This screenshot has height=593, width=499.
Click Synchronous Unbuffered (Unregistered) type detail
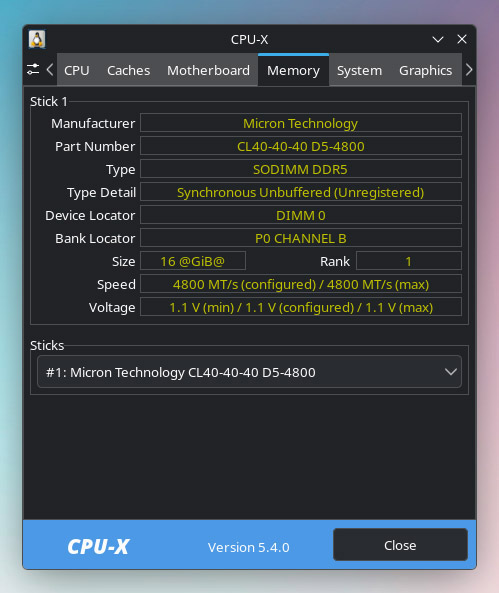(301, 192)
